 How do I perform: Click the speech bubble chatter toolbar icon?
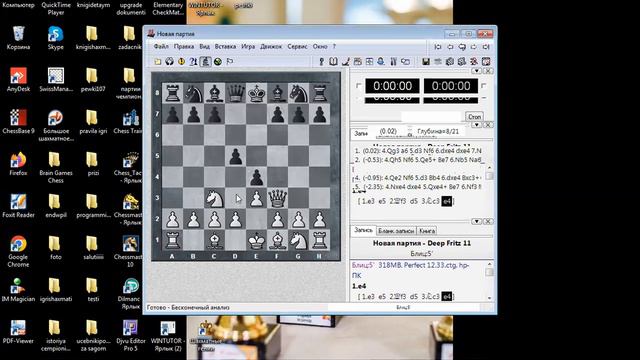(405, 62)
